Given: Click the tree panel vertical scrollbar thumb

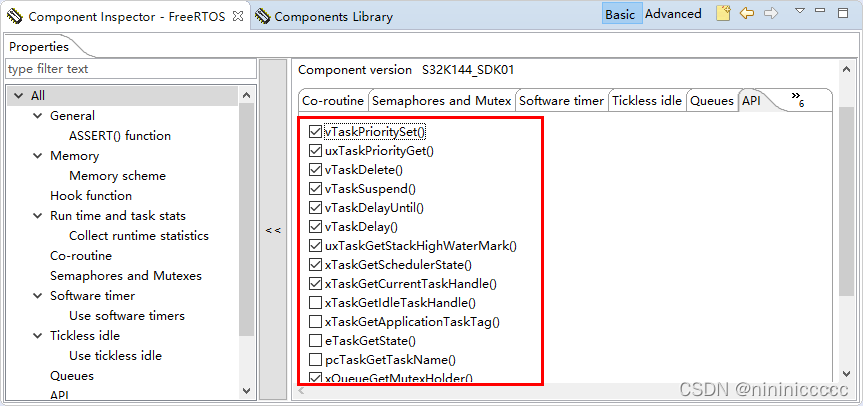Looking at the screenshot, I should click(247, 219).
